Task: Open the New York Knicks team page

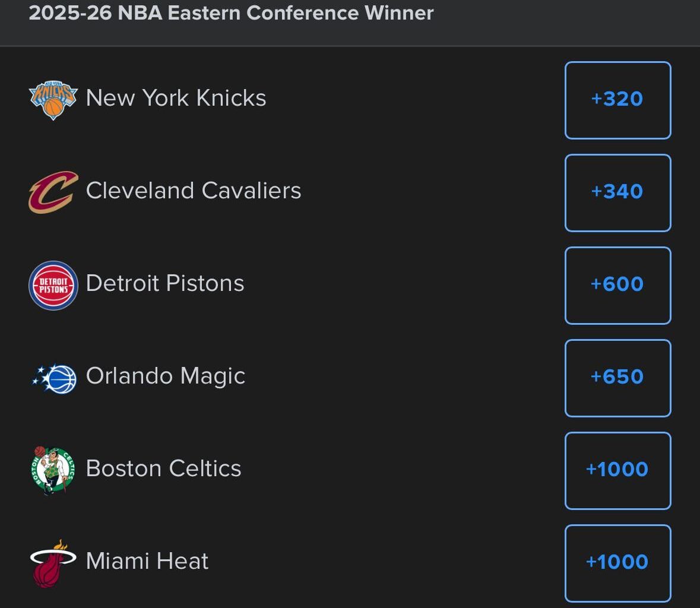Action: click(x=176, y=98)
